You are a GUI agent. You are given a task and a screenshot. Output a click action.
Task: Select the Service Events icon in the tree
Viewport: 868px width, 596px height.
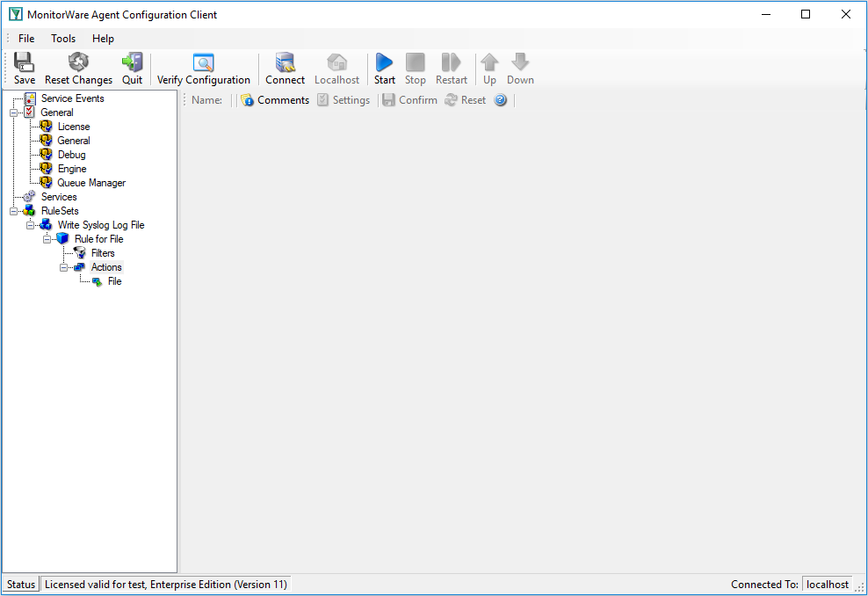point(30,98)
